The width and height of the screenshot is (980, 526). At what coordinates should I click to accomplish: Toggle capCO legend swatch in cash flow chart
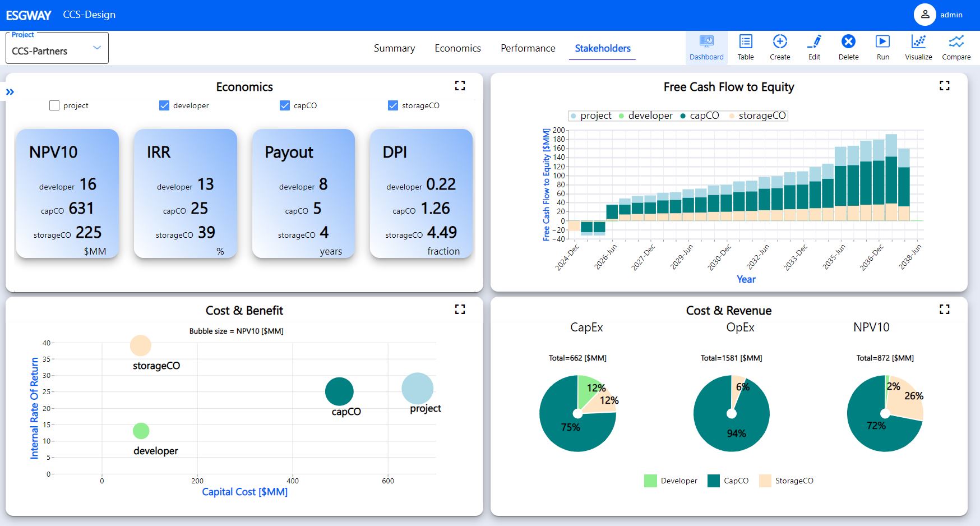coord(683,116)
